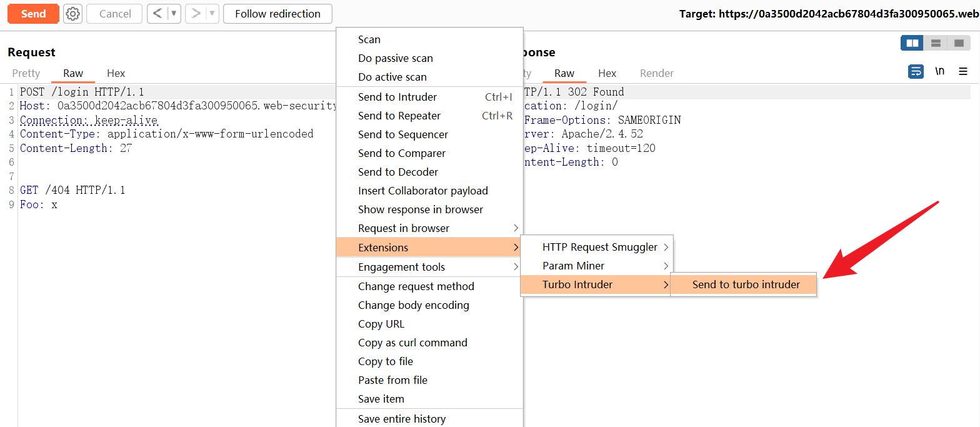Open the request settings gear icon
The height and width of the screenshot is (427, 980).
pyautogui.click(x=73, y=14)
